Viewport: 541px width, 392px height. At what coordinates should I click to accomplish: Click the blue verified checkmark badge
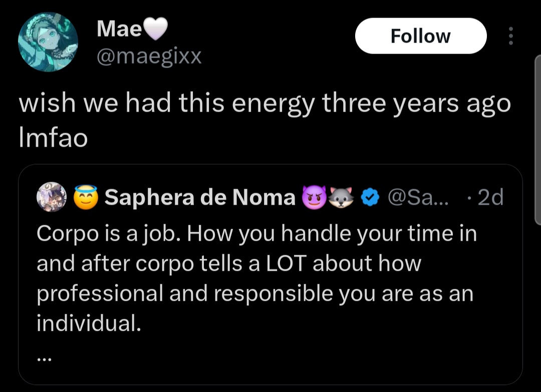pyautogui.click(x=369, y=198)
